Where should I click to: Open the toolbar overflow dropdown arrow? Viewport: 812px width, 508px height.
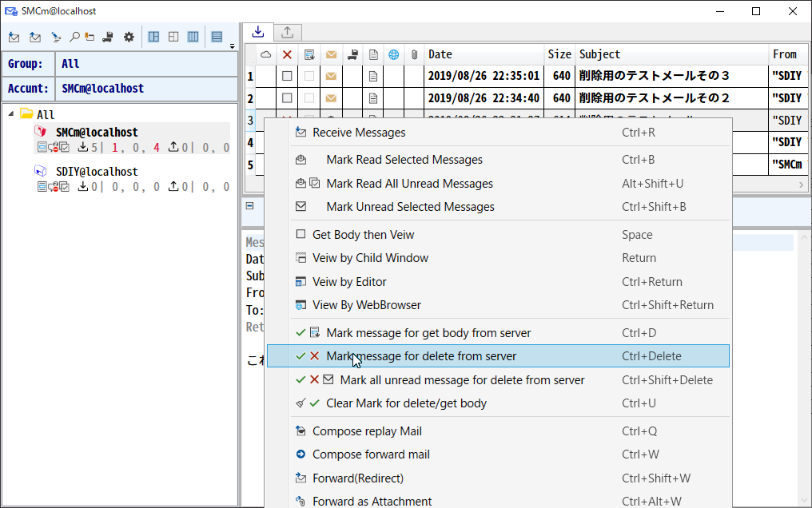point(232,45)
